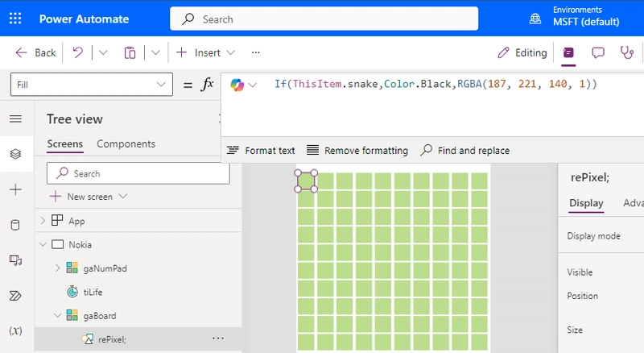
Task: Go Back using the arrow button
Action: pos(35,52)
